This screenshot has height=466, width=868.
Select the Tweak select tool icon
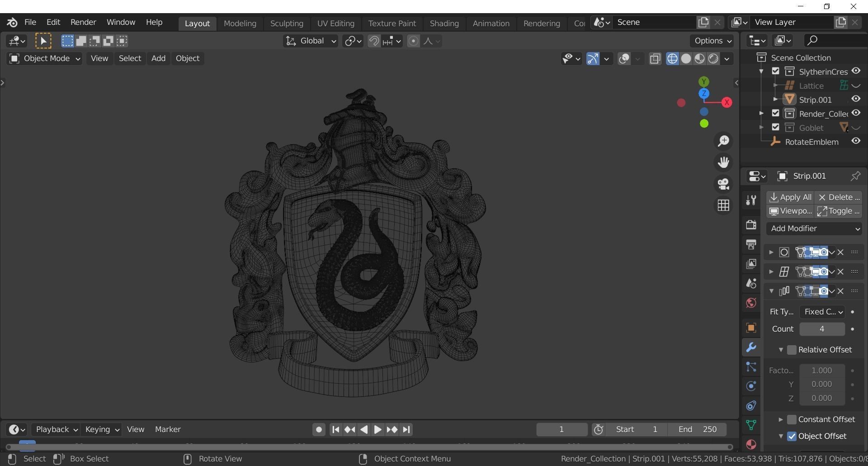pyautogui.click(x=43, y=41)
